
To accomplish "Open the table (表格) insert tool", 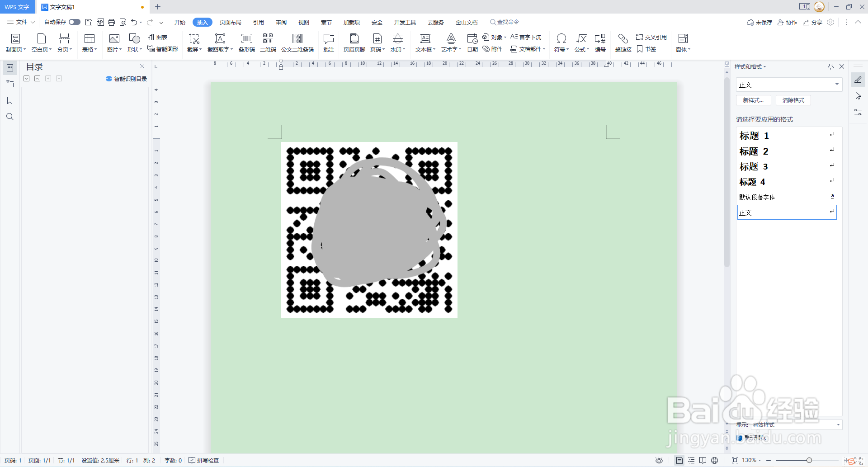I will point(90,43).
